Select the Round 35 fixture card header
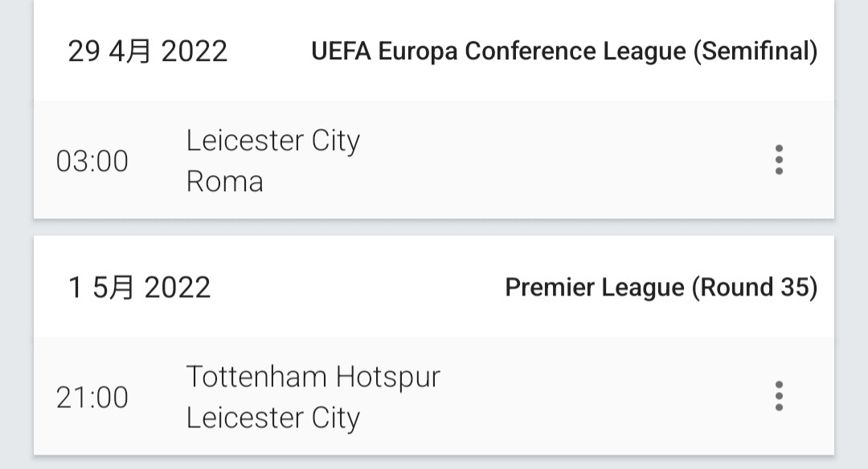 434,287
